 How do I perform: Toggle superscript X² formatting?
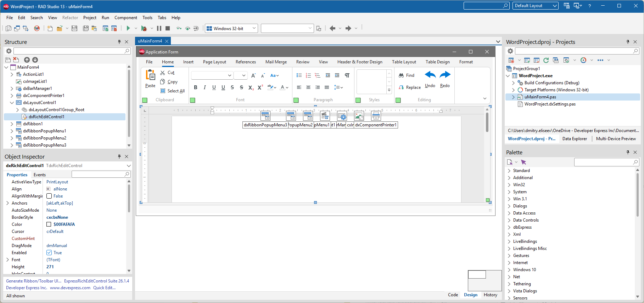(260, 87)
